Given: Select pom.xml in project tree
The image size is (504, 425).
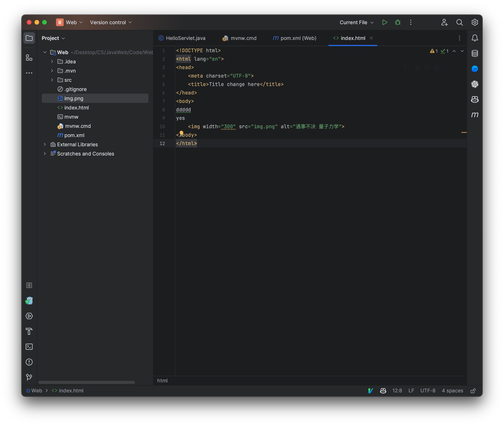Looking at the screenshot, I should tap(95, 135).
